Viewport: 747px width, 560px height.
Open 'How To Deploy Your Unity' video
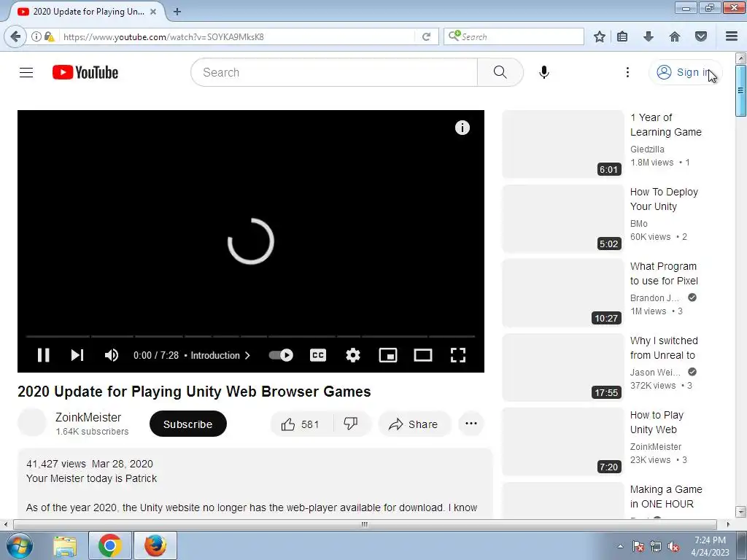click(664, 199)
